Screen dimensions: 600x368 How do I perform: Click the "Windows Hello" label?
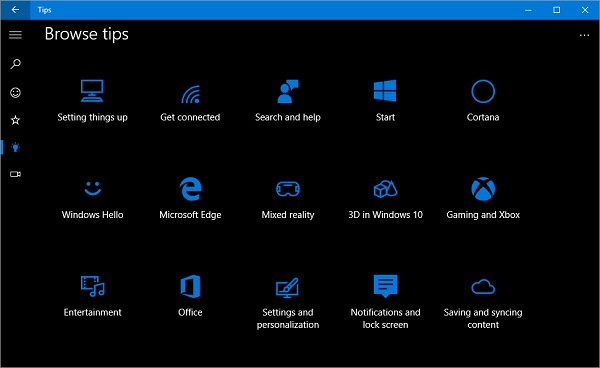93,215
